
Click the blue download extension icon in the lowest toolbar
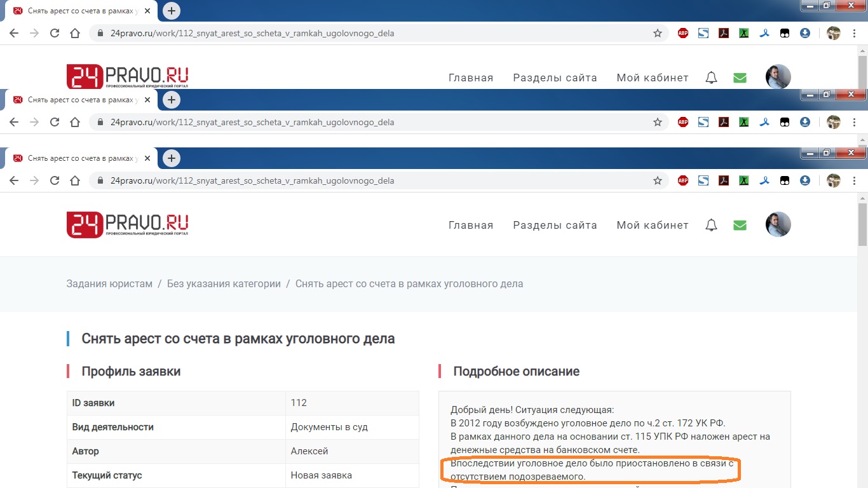point(805,180)
